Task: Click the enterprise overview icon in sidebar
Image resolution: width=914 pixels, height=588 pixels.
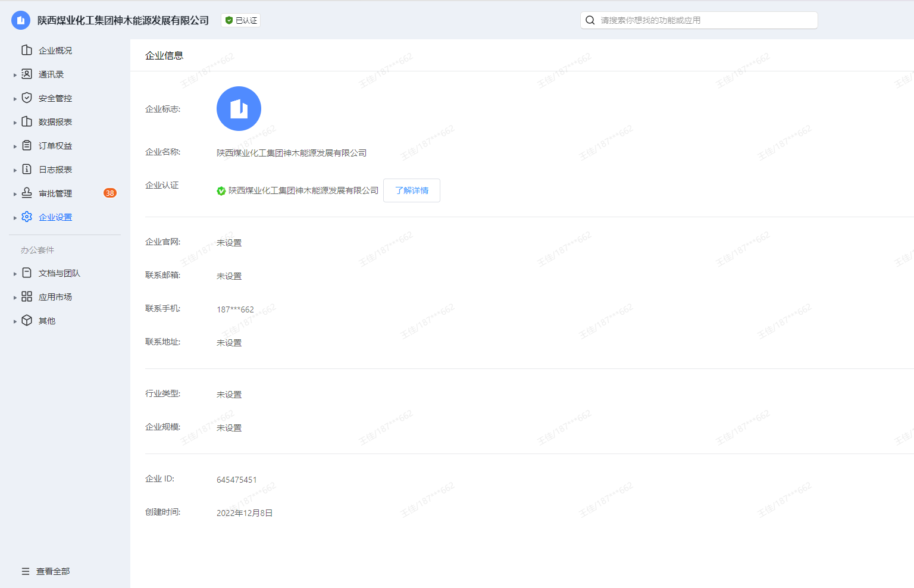Action: 27,50
